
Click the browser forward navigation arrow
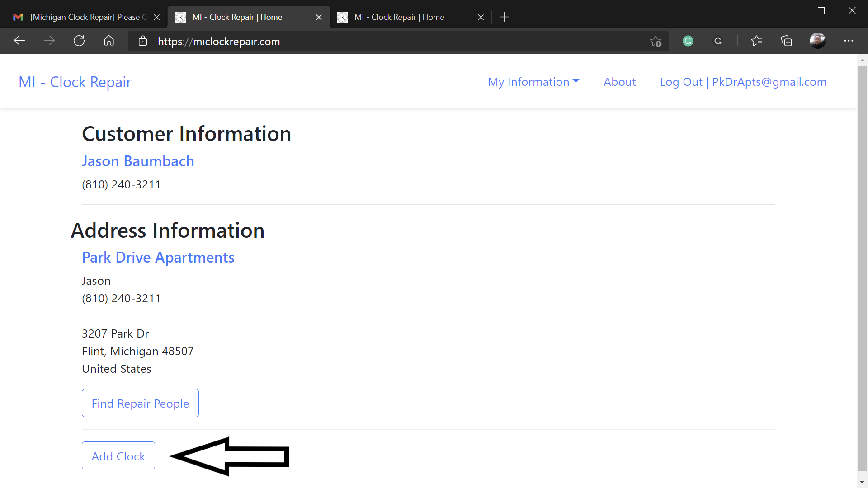click(51, 41)
